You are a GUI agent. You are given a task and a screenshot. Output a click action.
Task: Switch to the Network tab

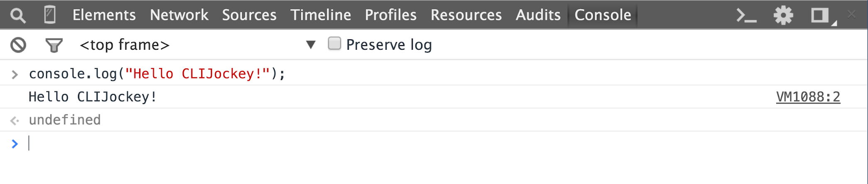[x=179, y=15]
